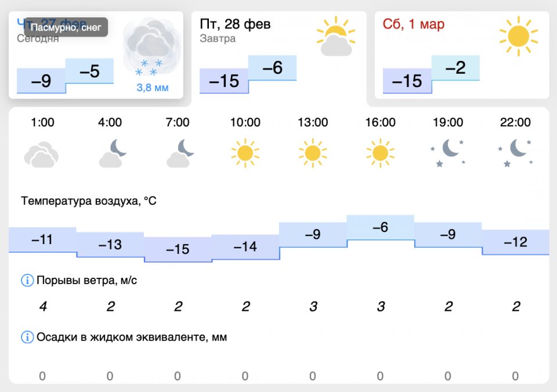Open the precipitation info icon
The image size is (557, 392).
pos(27,337)
